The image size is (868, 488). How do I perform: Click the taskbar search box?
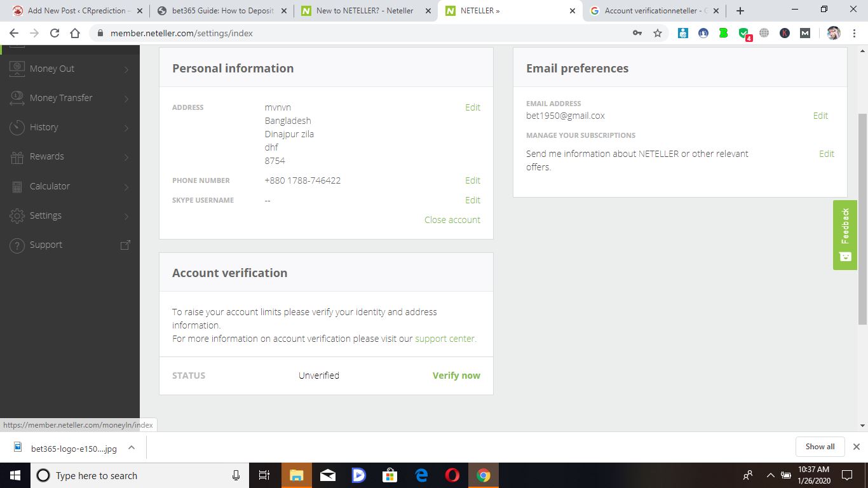pyautogui.click(x=140, y=475)
